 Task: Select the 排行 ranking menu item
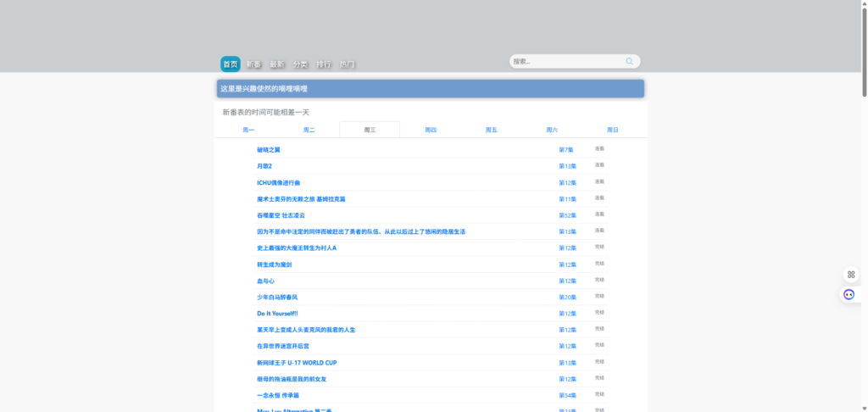click(324, 64)
